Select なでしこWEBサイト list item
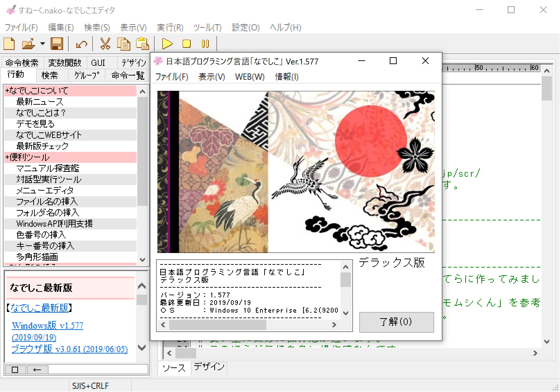Screen dimensions: 560x392 [70, 135]
